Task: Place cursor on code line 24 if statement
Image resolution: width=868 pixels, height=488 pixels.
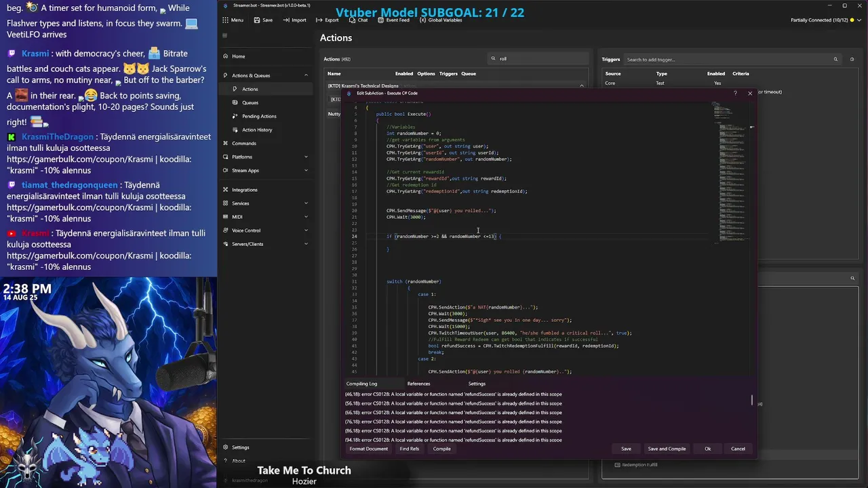Action: (x=443, y=237)
